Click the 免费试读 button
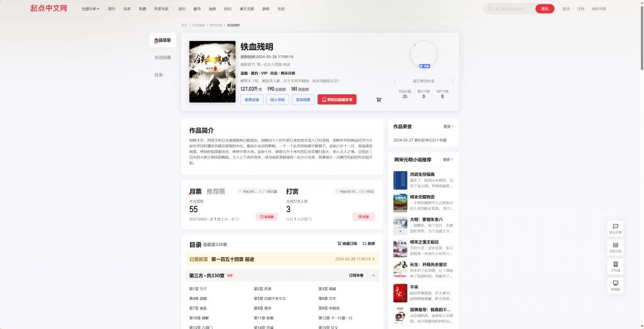This screenshot has height=329, width=644. pos(252,99)
